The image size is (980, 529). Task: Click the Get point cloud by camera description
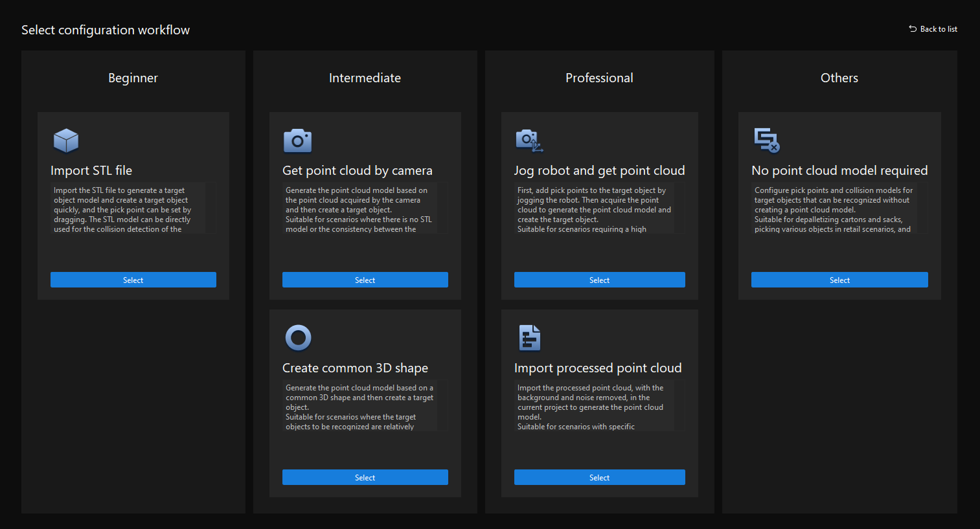click(x=359, y=209)
